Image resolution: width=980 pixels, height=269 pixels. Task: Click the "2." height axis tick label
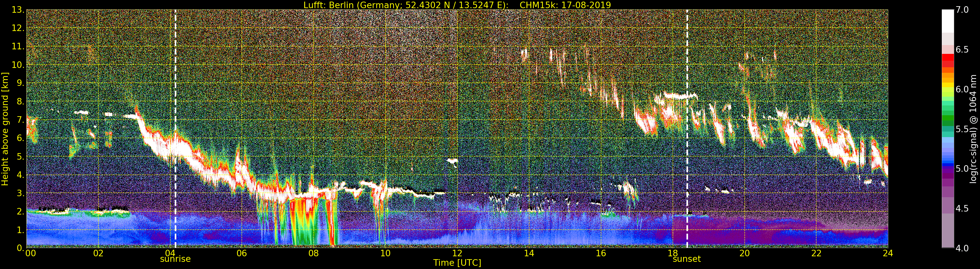tap(21, 211)
